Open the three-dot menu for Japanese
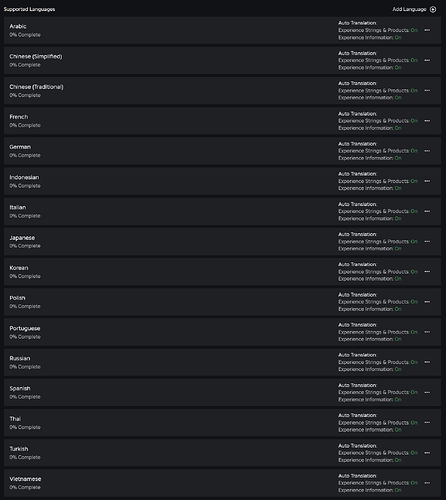The image size is (446, 500). (427, 241)
